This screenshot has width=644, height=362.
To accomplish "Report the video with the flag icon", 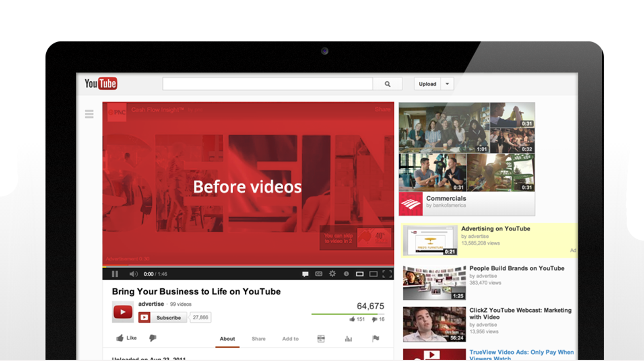I will tap(376, 339).
